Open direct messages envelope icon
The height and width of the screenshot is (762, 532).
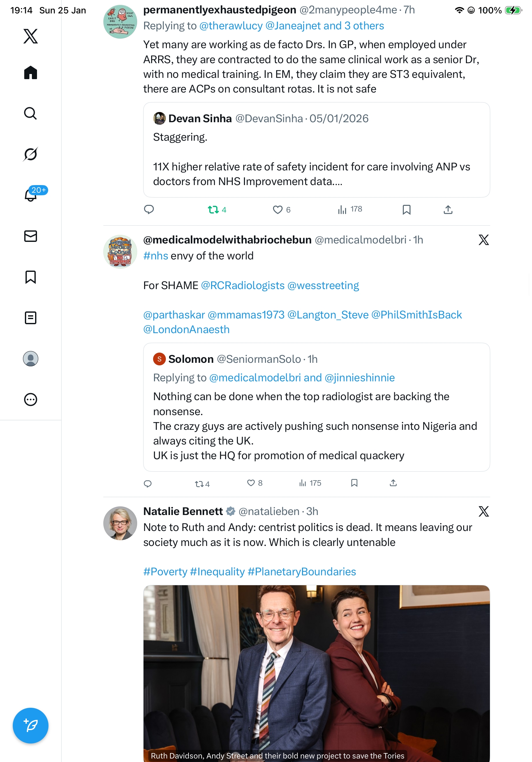(x=31, y=236)
